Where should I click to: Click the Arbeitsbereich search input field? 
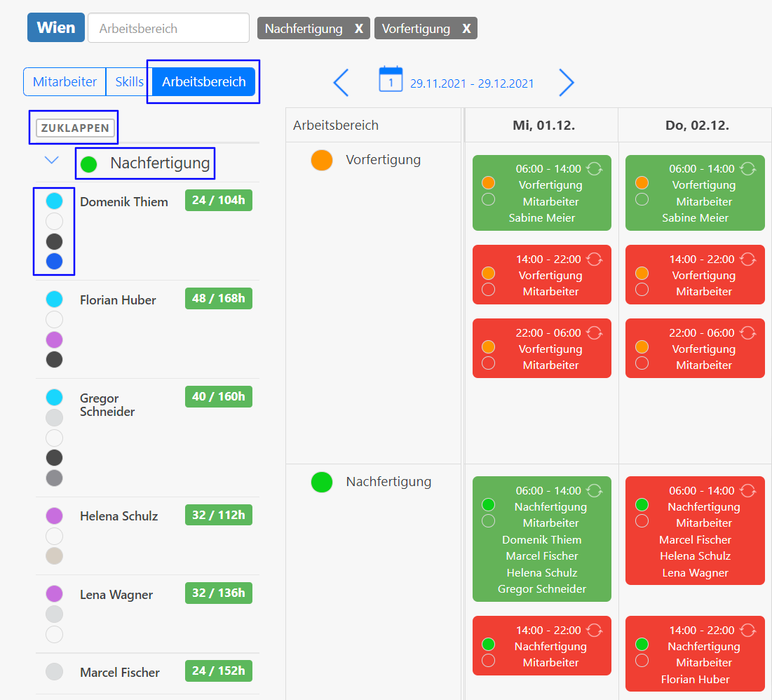coord(168,28)
